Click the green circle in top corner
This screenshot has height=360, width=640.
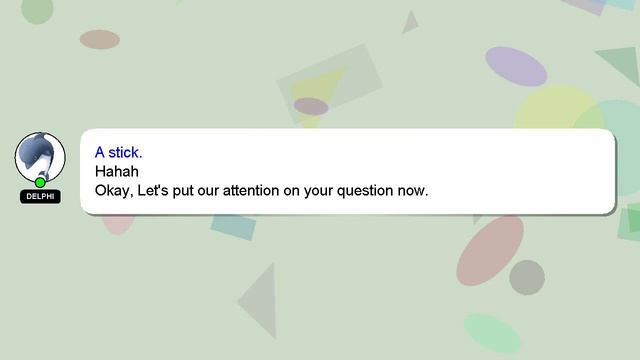point(37,10)
